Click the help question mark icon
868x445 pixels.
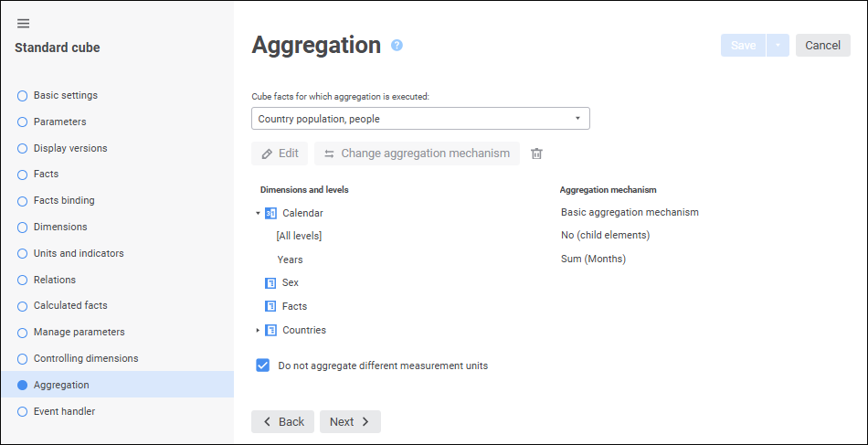pyautogui.click(x=397, y=45)
